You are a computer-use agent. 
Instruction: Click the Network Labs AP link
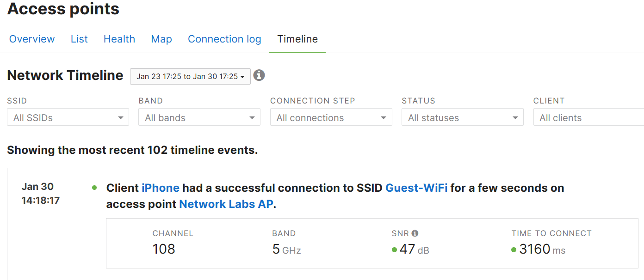226,204
